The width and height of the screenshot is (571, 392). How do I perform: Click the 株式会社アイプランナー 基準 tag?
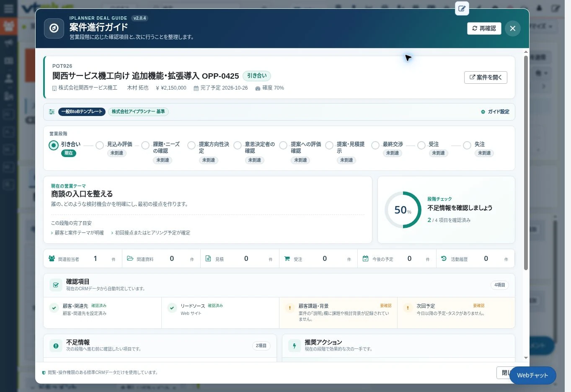click(138, 112)
